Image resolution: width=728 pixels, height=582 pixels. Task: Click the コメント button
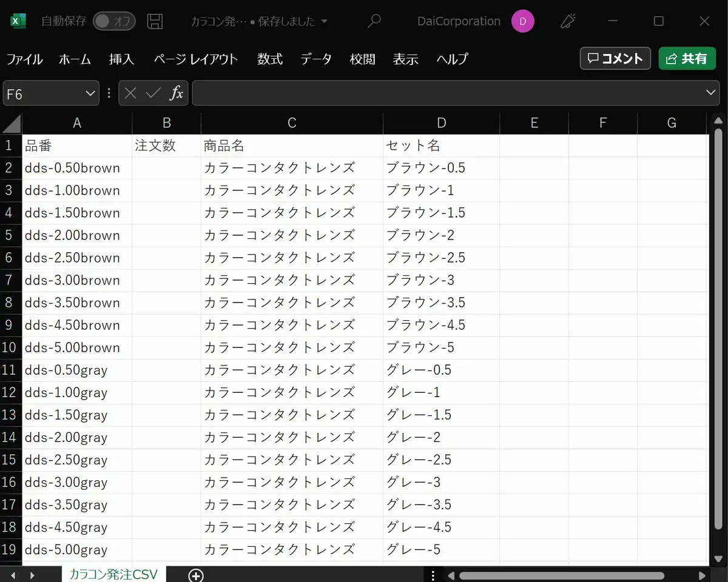(x=615, y=58)
